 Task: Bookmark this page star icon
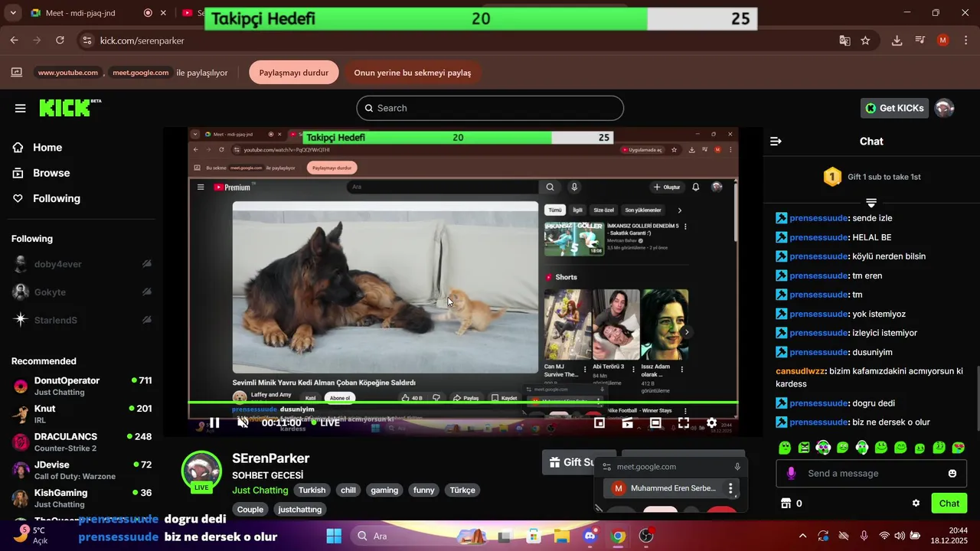[865, 41]
